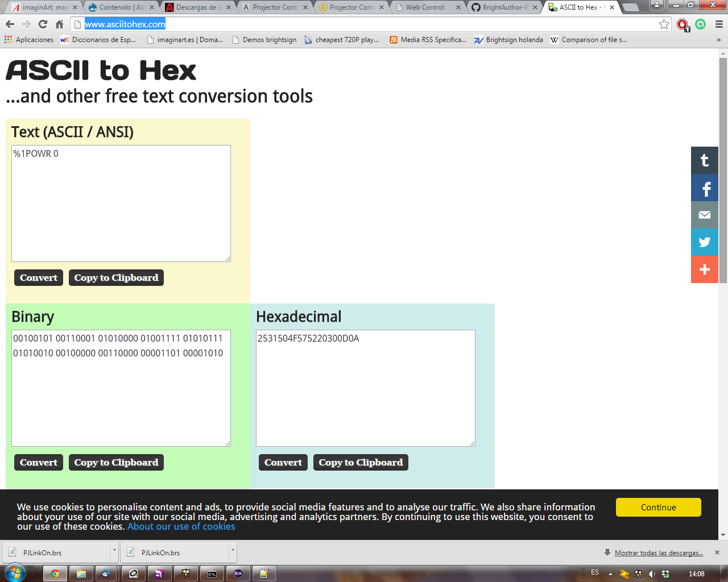Show more bookmarks chevron
The width and height of the screenshot is (728, 582).
click(718, 40)
